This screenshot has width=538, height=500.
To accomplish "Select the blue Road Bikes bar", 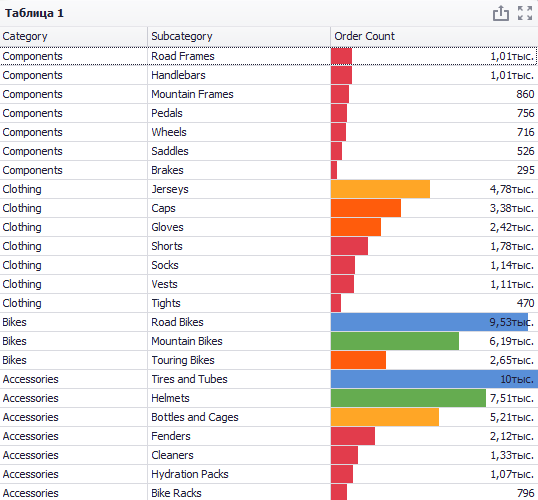I will coord(429,322).
